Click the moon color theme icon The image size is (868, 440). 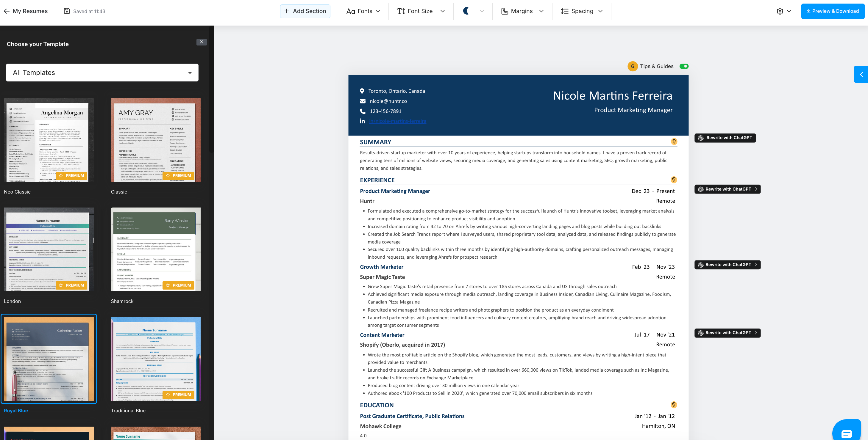click(x=466, y=11)
